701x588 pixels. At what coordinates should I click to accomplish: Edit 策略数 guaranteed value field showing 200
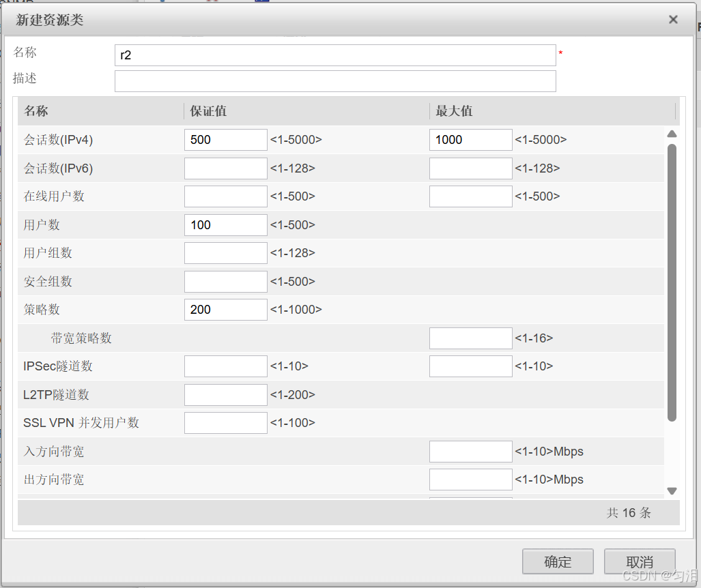pyautogui.click(x=226, y=310)
